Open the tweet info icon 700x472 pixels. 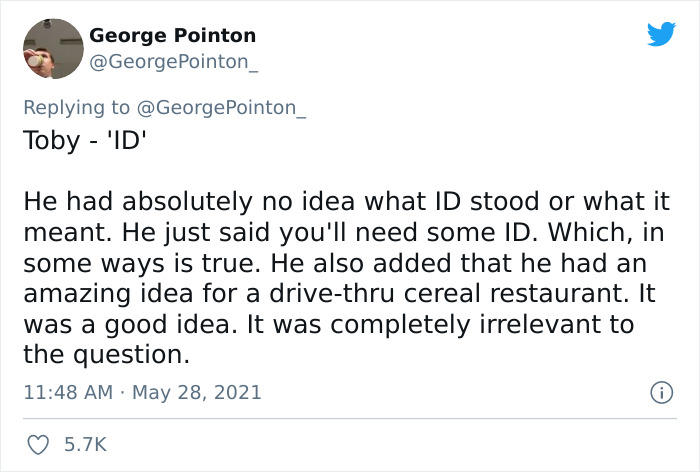[661, 392]
